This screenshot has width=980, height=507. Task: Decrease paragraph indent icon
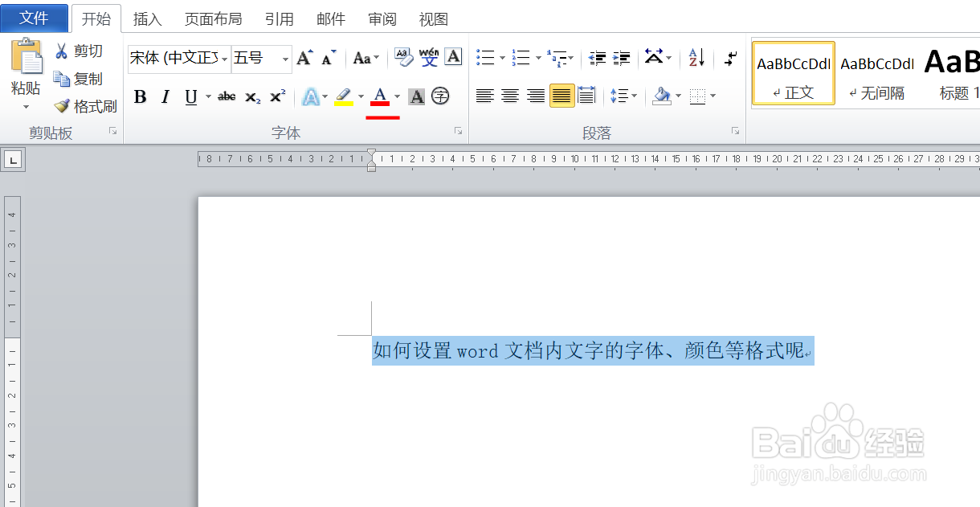(597, 58)
